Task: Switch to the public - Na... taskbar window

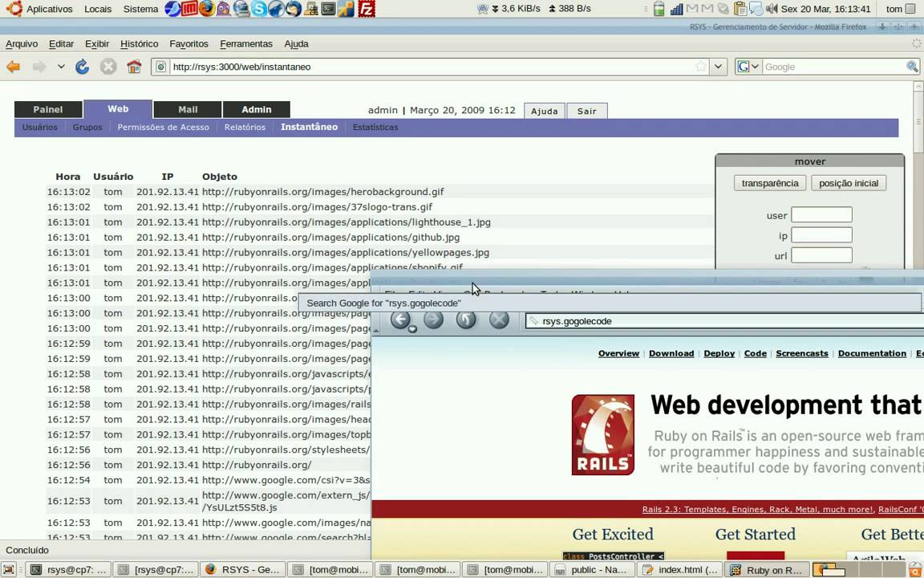Action: point(592,570)
